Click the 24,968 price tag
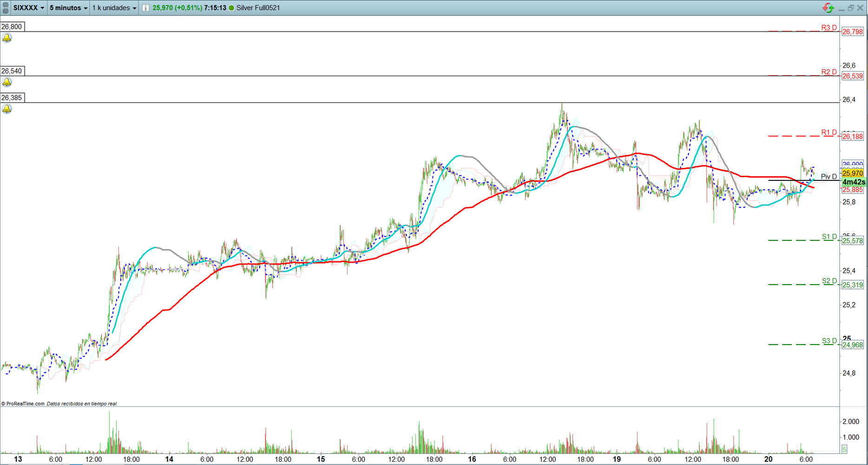868x465 pixels. pyautogui.click(x=853, y=345)
